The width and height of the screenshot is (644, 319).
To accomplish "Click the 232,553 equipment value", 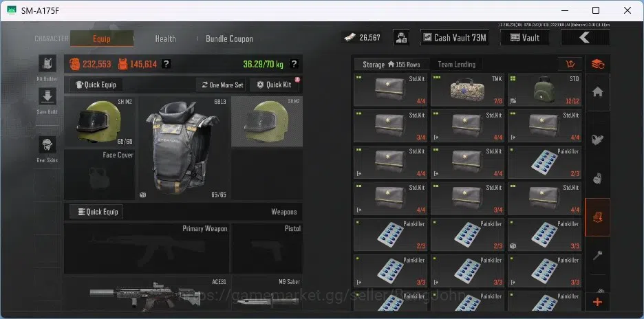I will tap(97, 64).
